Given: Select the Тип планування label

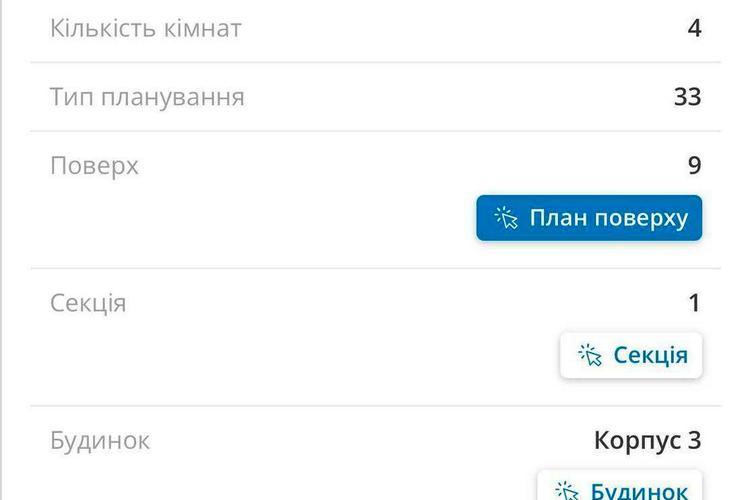Looking at the screenshot, I should pos(147,97).
